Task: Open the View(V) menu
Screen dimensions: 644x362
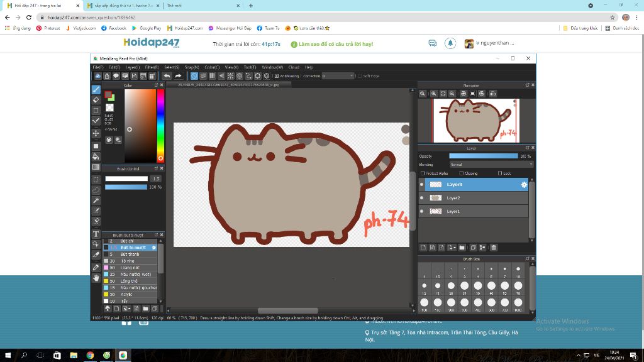Action: (231, 67)
